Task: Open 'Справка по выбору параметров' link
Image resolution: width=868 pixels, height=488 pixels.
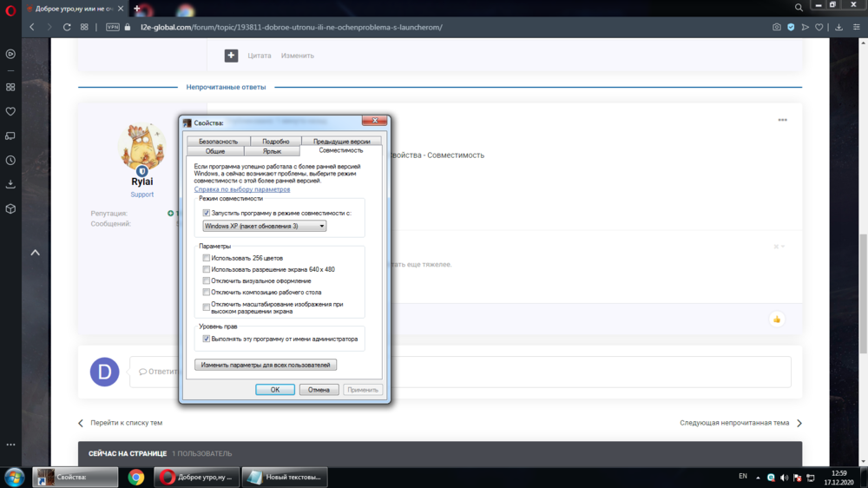Action: [242, 189]
